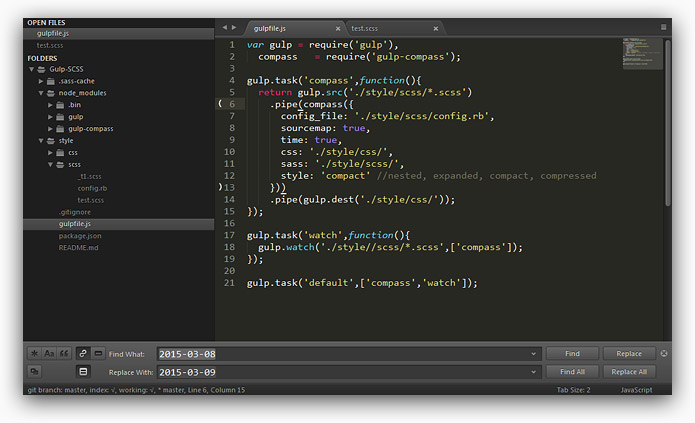This screenshot has width=695, height=423.
Task: Click Tab Size: 2 in status bar
Action: [574, 390]
